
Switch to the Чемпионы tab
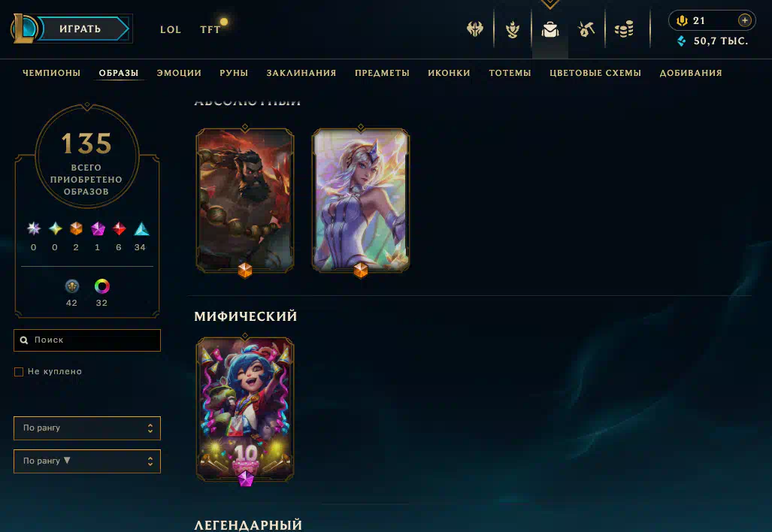(x=51, y=73)
